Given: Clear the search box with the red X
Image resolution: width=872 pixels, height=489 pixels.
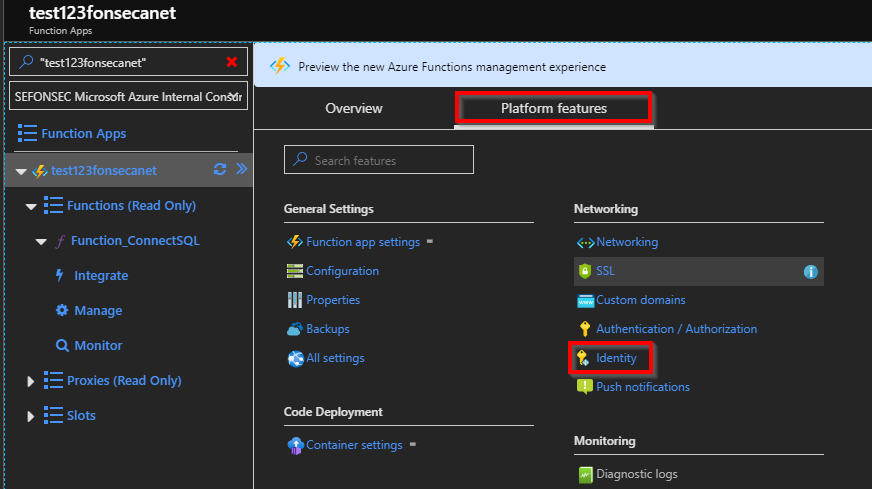Looking at the screenshot, I should point(232,62).
